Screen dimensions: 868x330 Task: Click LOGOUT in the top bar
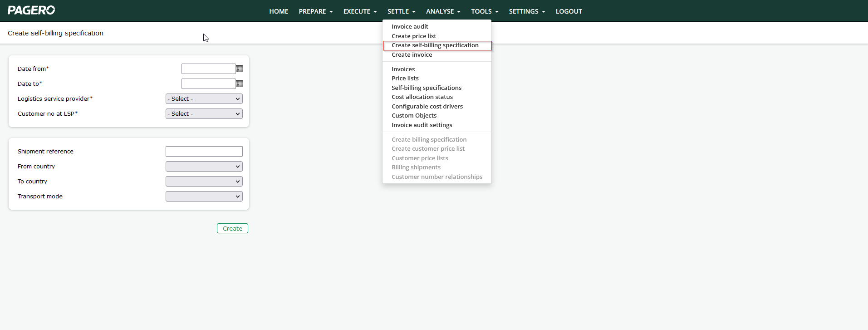569,11
